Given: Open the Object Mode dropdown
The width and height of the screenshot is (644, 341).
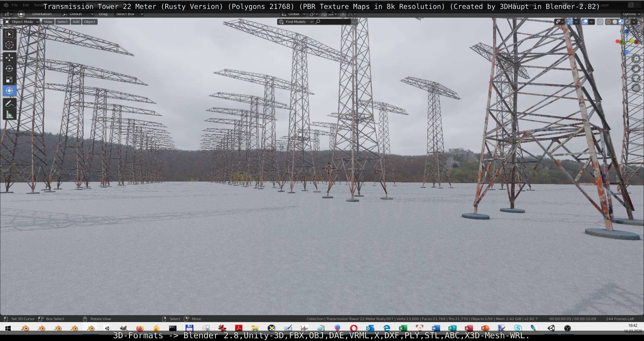Looking at the screenshot, I should click(22, 22).
